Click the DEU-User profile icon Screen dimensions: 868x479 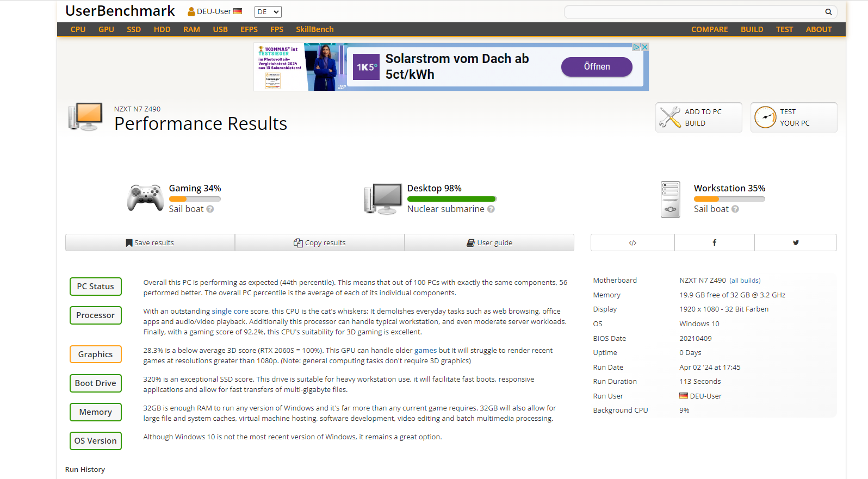tap(191, 11)
